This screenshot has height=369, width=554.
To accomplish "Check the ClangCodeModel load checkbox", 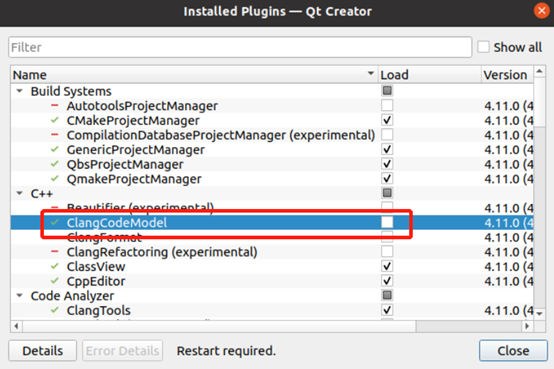I will 387,222.
